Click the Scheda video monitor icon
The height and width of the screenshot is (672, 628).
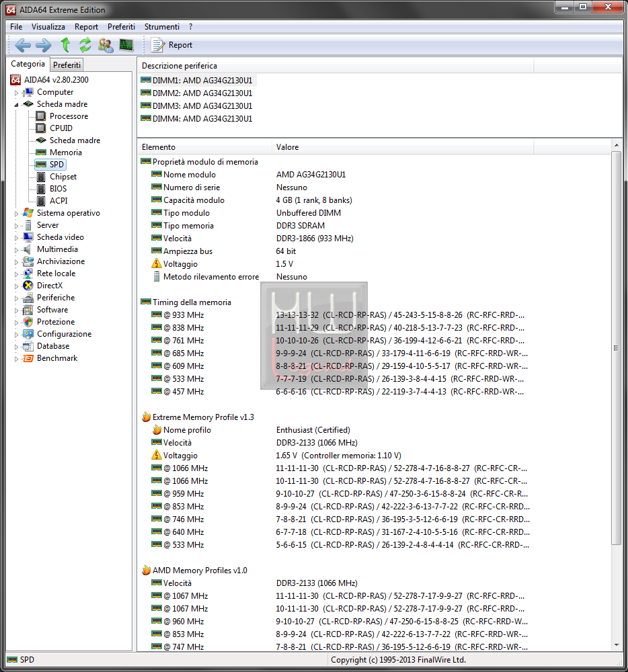point(28,237)
